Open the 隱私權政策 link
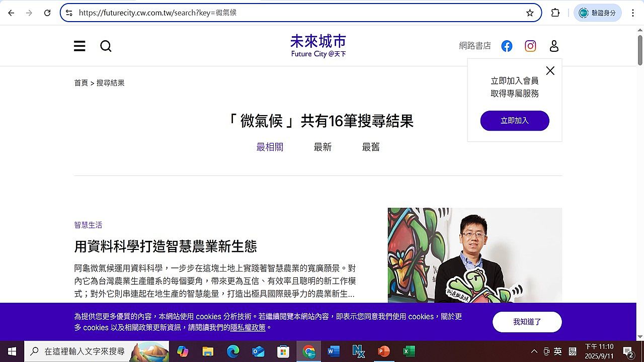The width and height of the screenshot is (644, 362). 248,327
